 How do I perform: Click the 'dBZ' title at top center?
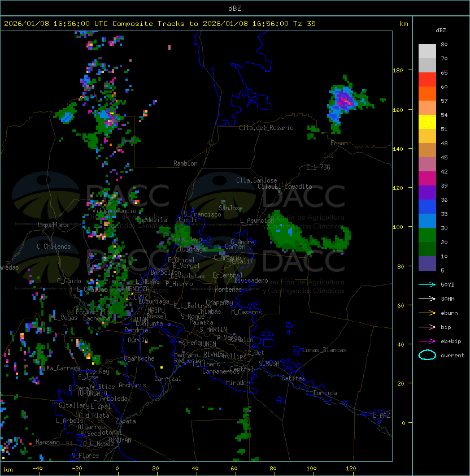click(x=235, y=8)
